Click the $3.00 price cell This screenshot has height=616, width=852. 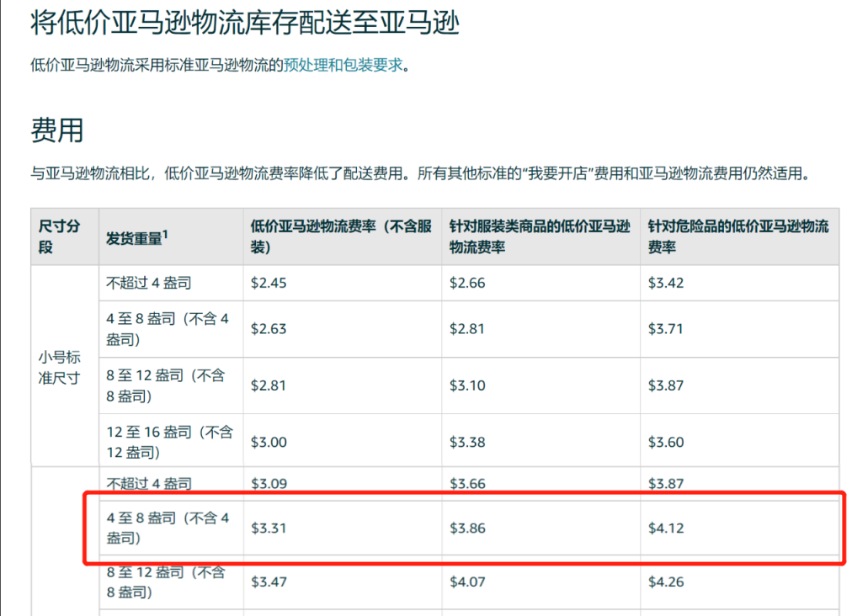click(x=343, y=442)
